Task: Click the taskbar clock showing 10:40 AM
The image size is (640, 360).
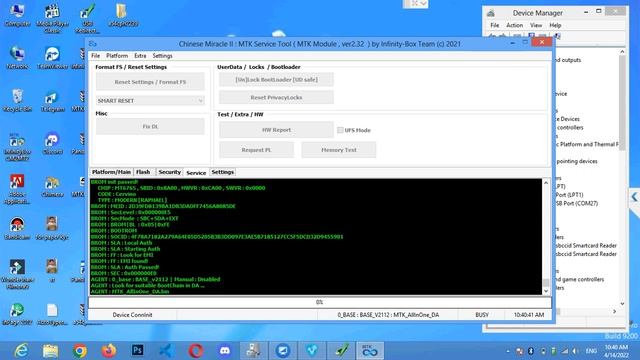Action: pyautogui.click(x=616, y=351)
